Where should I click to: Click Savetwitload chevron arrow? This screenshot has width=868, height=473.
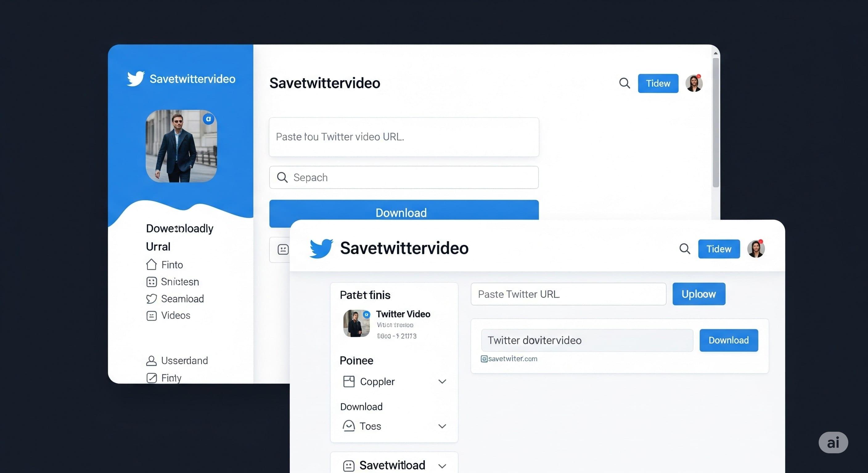(x=442, y=466)
